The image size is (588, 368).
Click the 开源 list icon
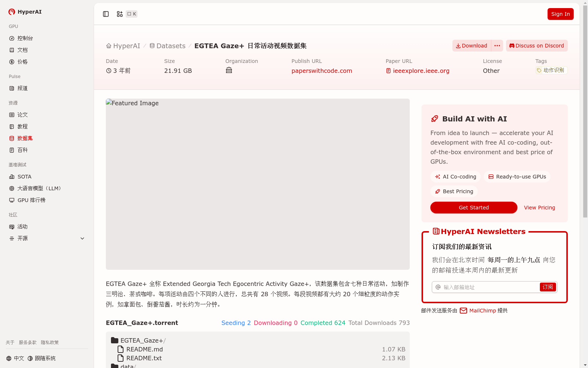[12, 238]
